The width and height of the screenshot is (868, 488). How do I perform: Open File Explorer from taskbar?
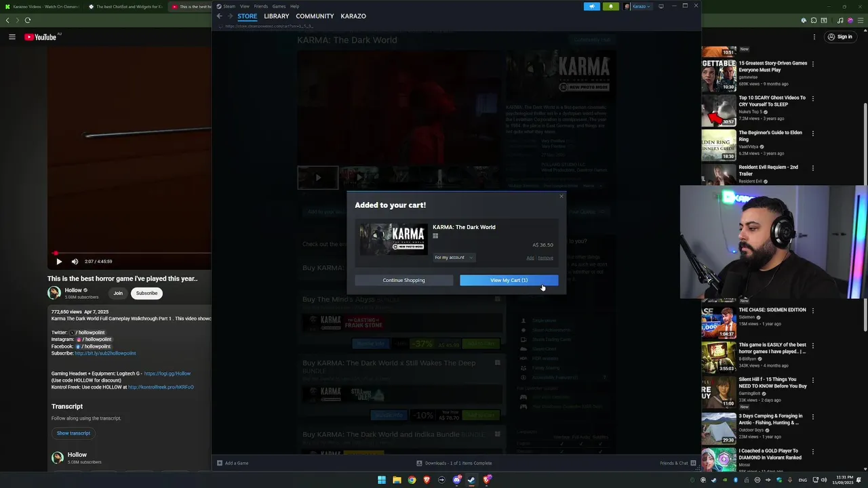click(397, 480)
